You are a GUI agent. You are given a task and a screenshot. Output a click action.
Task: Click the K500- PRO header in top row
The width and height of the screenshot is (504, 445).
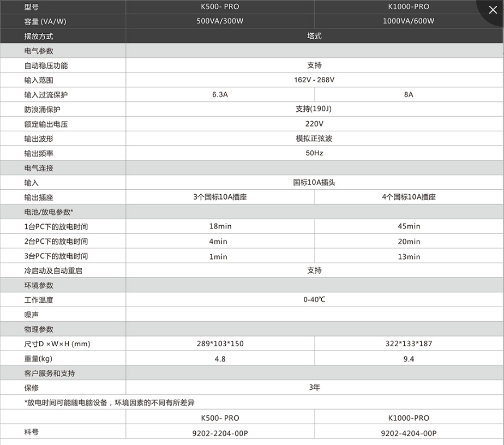[x=220, y=7]
